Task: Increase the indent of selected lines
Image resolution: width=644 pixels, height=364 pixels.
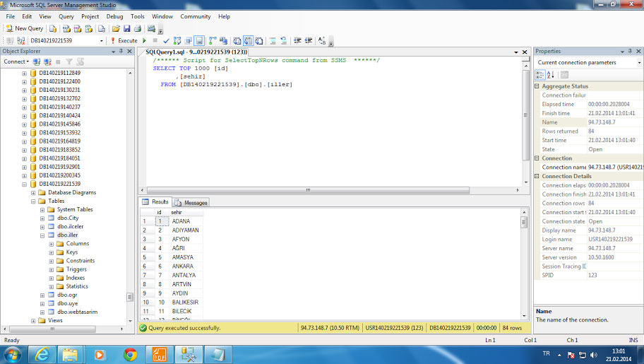Action: click(309, 41)
